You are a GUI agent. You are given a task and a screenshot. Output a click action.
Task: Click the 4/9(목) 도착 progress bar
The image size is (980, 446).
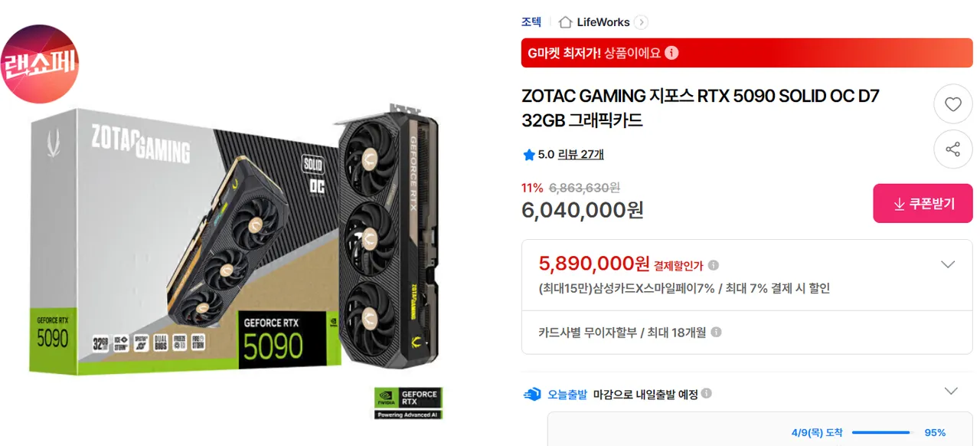[882, 432]
